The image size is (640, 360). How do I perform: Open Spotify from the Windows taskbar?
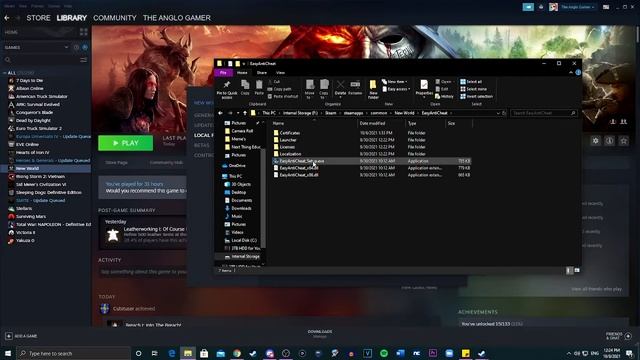384,353
